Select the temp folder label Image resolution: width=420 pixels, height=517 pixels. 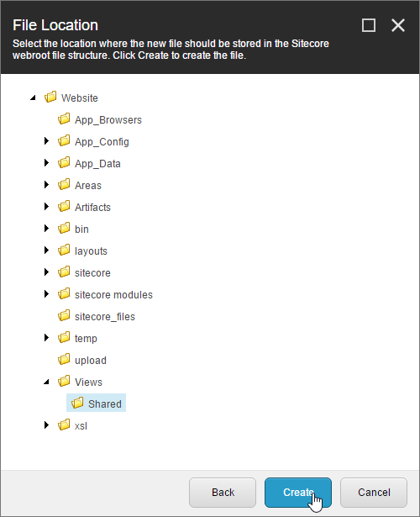coord(86,338)
